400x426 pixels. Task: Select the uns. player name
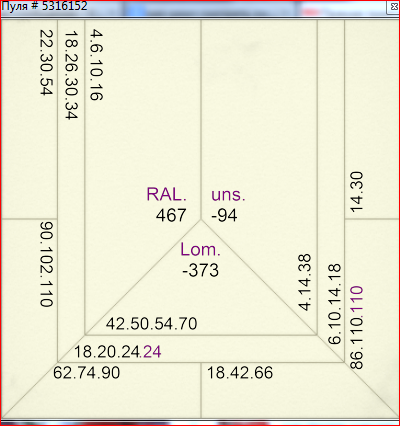click(x=228, y=195)
